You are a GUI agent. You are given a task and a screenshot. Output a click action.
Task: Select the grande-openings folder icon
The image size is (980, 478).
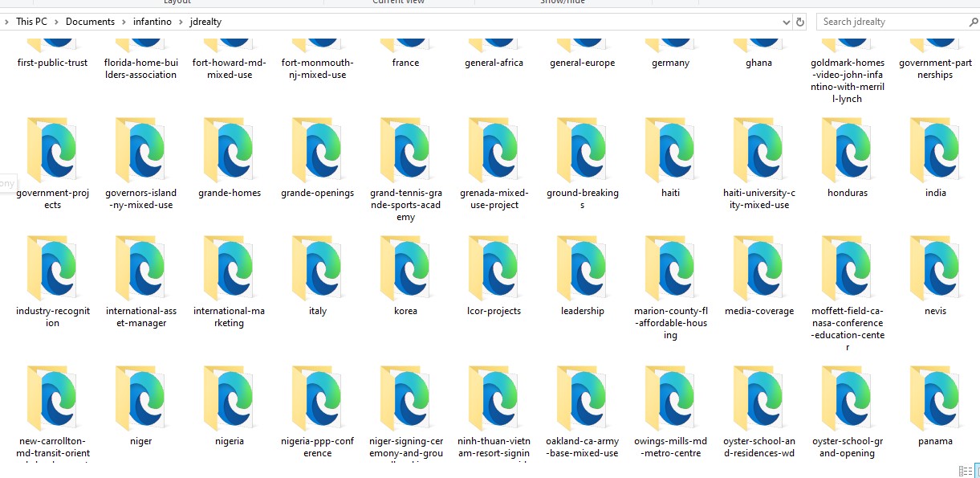[317, 151]
